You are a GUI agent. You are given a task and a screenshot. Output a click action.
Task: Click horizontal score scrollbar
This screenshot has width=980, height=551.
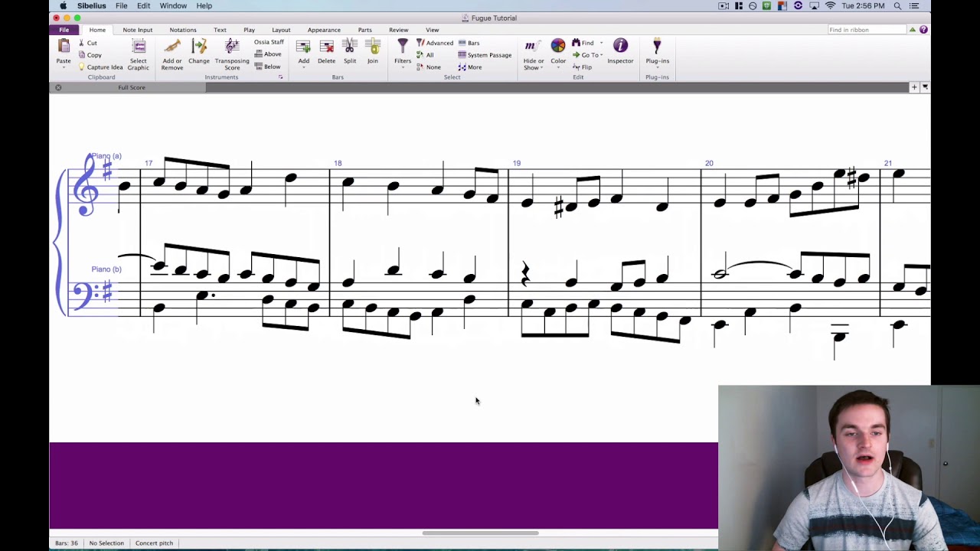click(480, 533)
